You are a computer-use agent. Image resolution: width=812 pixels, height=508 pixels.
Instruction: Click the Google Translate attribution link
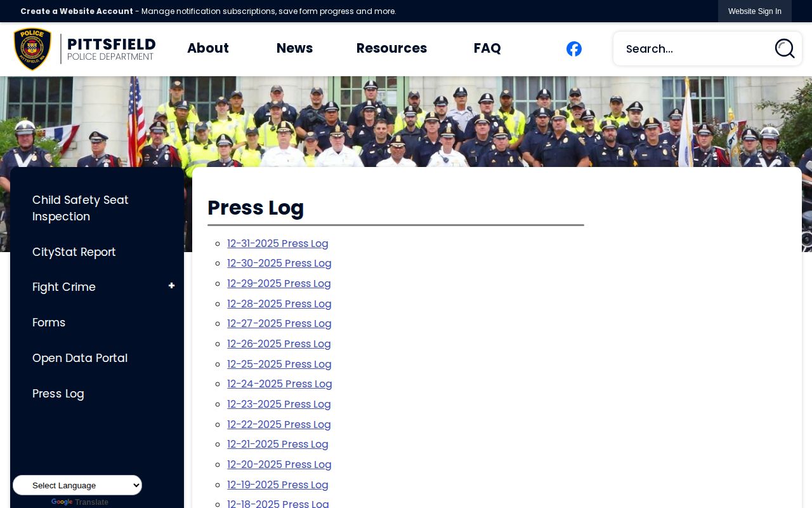[x=80, y=502]
